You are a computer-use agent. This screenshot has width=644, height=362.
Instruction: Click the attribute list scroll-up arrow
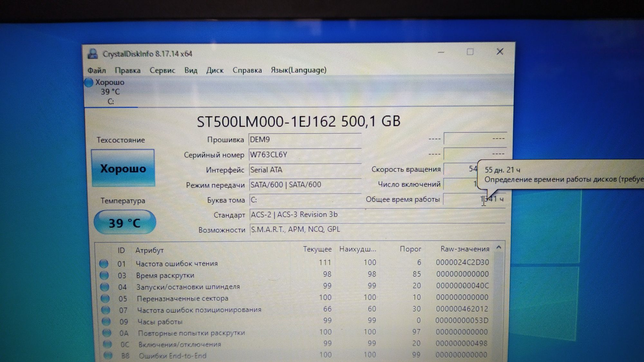499,248
